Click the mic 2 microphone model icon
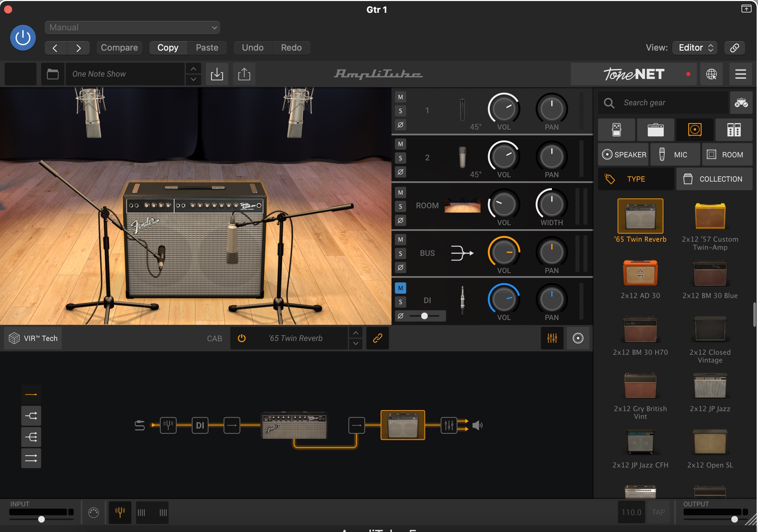This screenshot has height=532, width=758. pyautogui.click(x=462, y=157)
